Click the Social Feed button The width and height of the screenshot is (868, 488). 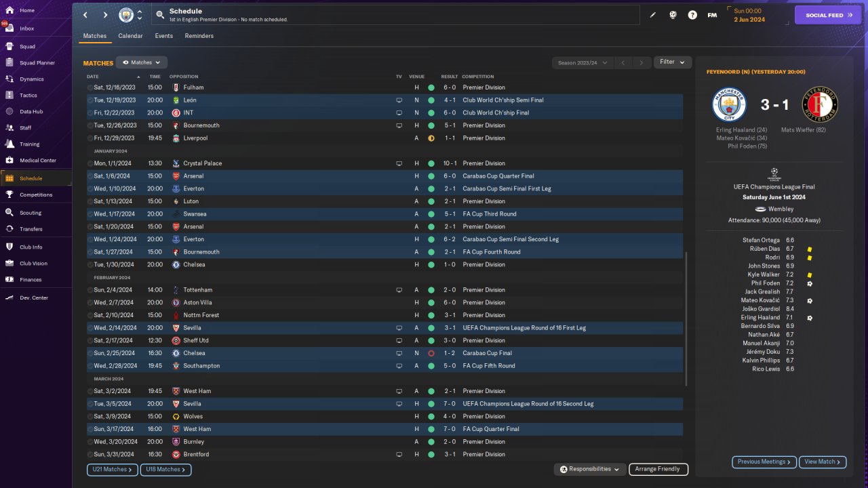tap(828, 15)
